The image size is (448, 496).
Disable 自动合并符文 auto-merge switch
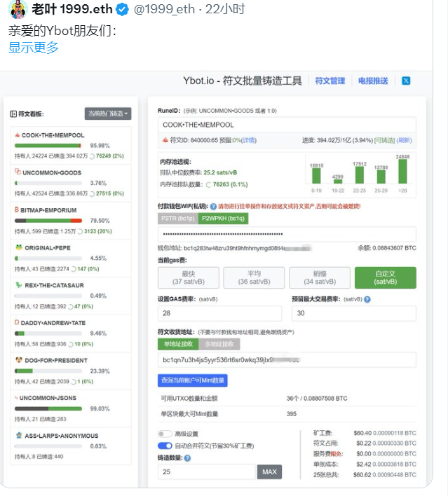point(165,446)
